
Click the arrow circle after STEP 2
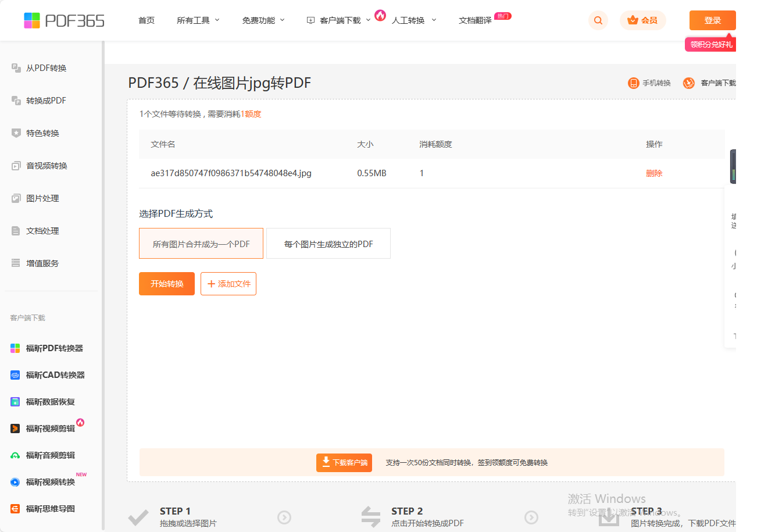tap(531, 517)
